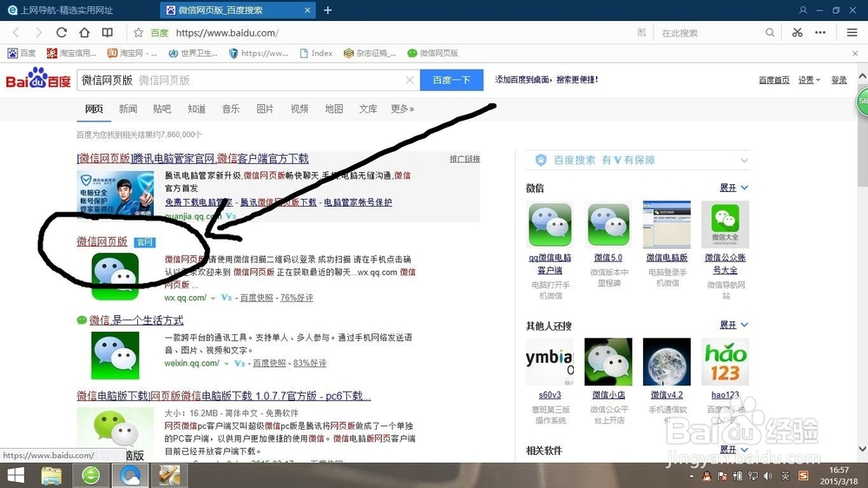The height and width of the screenshot is (488, 868).
Task: Click the 登录 link
Action: coord(838,80)
